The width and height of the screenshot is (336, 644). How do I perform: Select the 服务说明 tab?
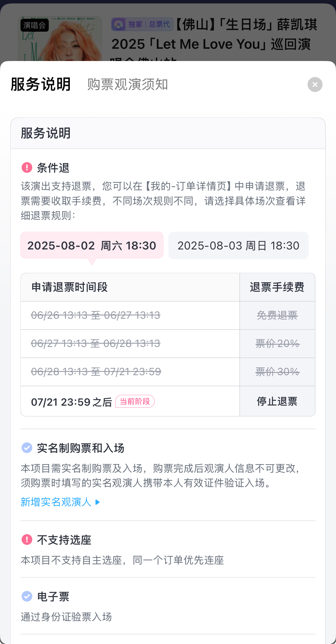[x=41, y=85]
